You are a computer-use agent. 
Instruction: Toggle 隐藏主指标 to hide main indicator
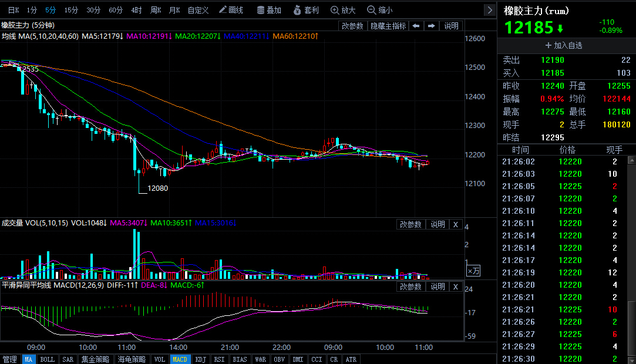[388, 26]
